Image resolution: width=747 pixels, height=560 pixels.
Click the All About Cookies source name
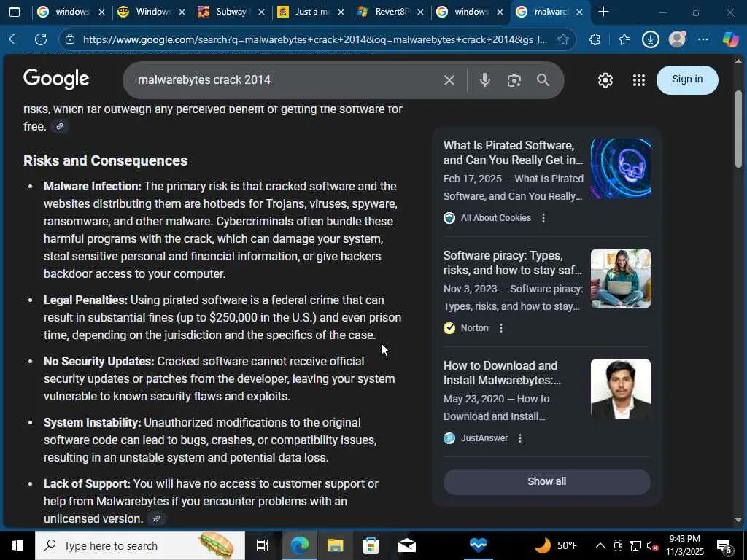tap(495, 217)
